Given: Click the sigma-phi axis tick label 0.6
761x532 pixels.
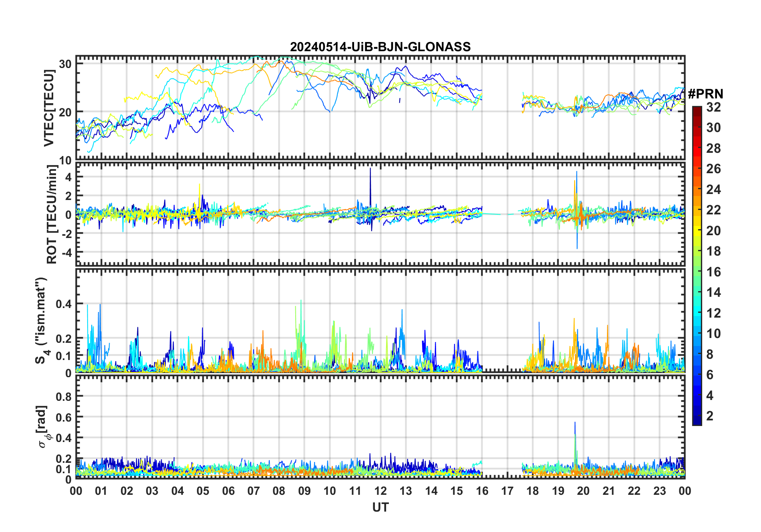Looking at the screenshot, I should (x=64, y=417).
